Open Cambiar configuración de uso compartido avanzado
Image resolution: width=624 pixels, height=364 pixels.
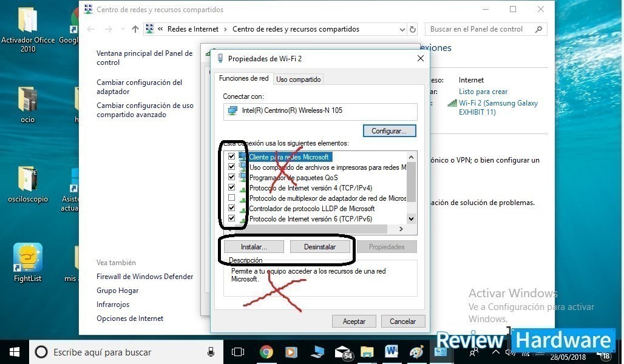[x=145, y=110]
